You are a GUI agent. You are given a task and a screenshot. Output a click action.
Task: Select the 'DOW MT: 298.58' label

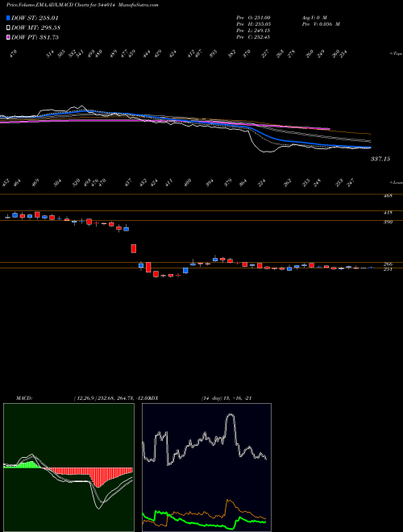[x=36, y=27]
